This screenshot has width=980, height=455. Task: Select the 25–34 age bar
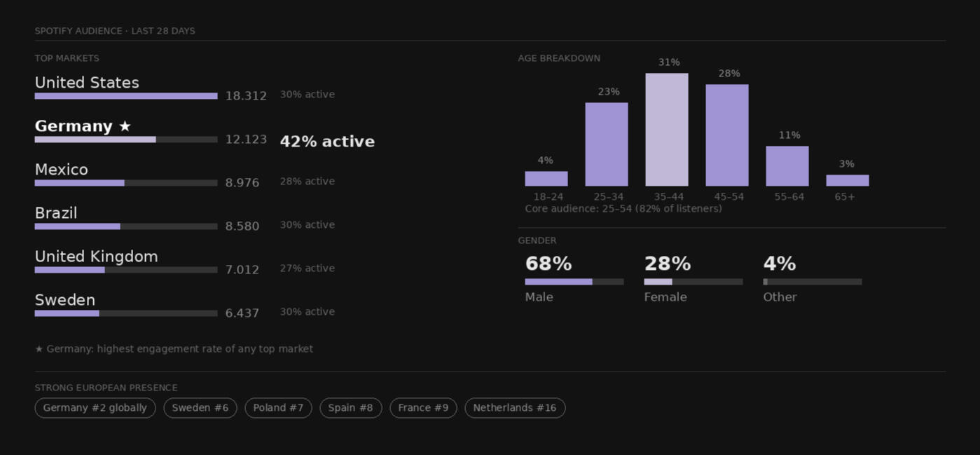607,144
